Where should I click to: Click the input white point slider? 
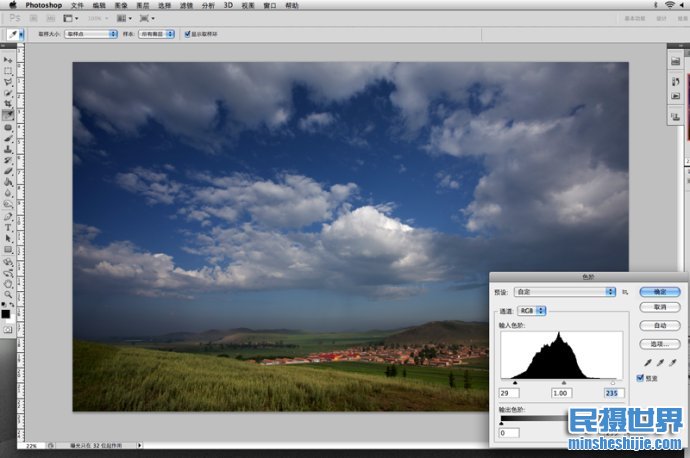613,383
